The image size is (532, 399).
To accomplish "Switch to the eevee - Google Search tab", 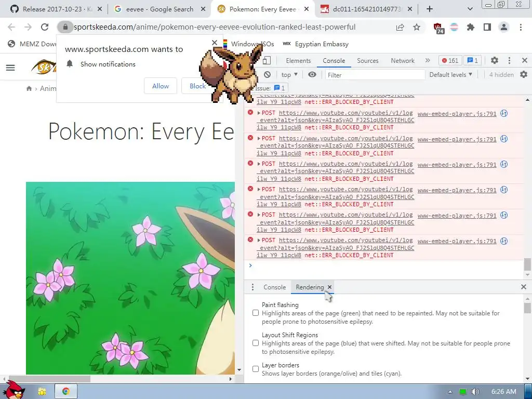I will [x=159, y=9].
